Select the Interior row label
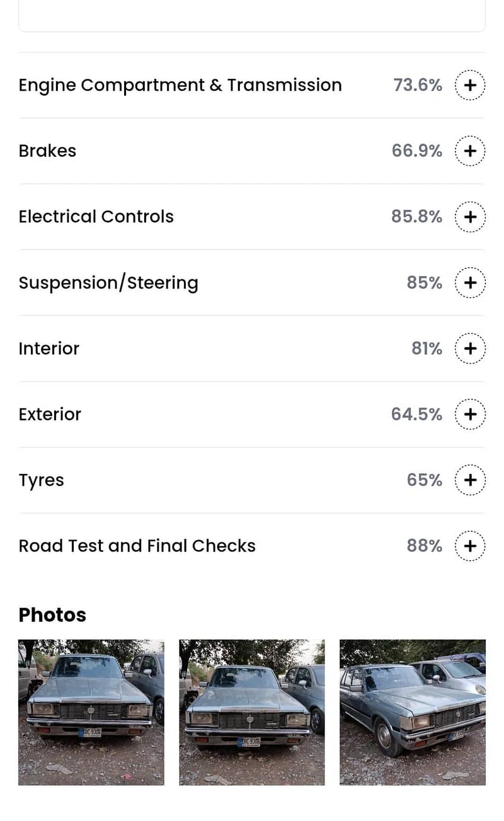504x821 pixels. coord(49,348)
